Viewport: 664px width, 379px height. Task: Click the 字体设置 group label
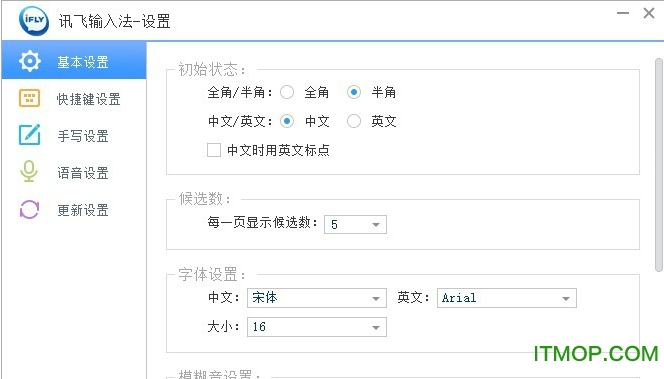[211, 274]
